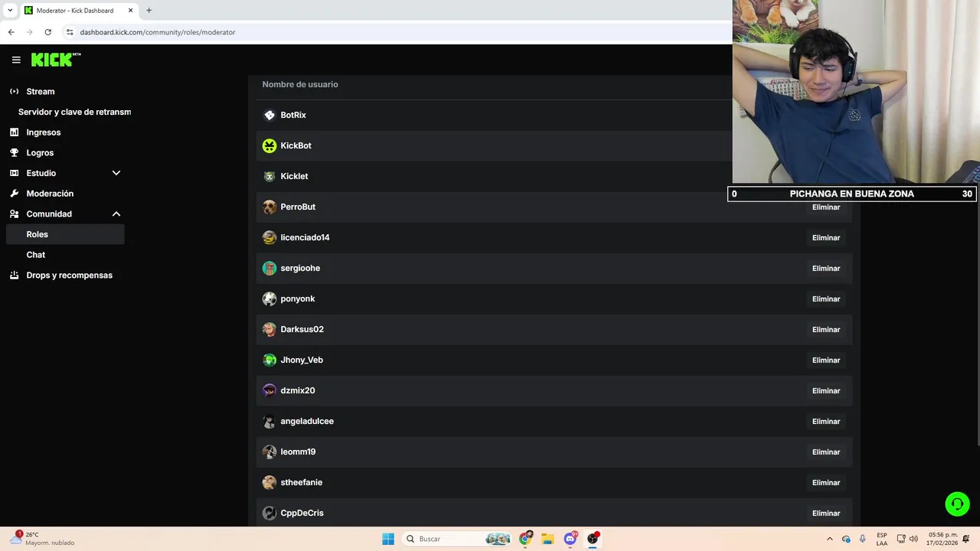This screenshot has height=551, width=980.
Task: Remove angeladulcee with Eliminar
Action: click(x=826, y=421)
